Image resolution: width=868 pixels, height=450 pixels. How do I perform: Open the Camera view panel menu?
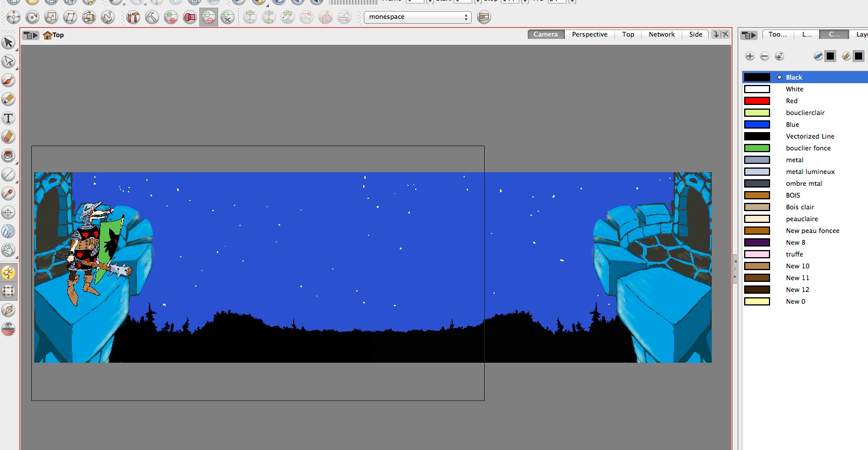coord(31,35)
